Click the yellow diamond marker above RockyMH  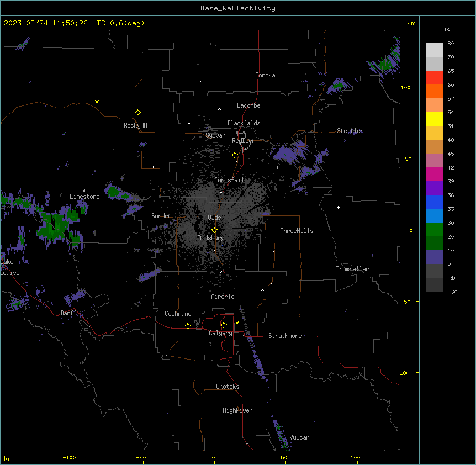[137, 113]
